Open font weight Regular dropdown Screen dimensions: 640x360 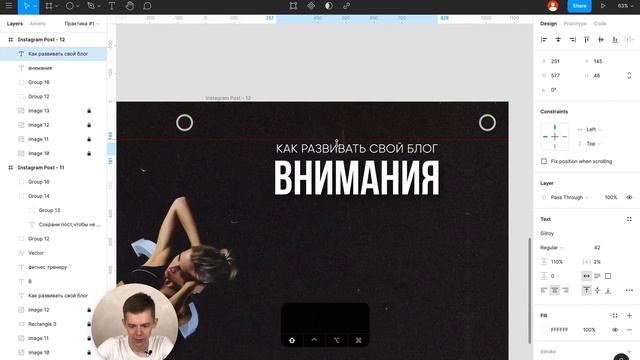(x=551, y=248)
